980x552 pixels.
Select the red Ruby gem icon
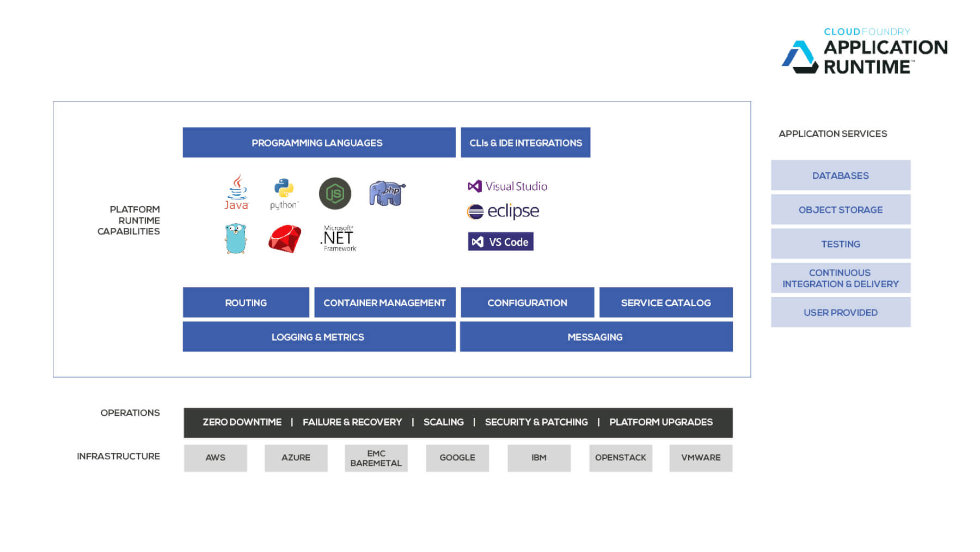(x=284, y=239)
